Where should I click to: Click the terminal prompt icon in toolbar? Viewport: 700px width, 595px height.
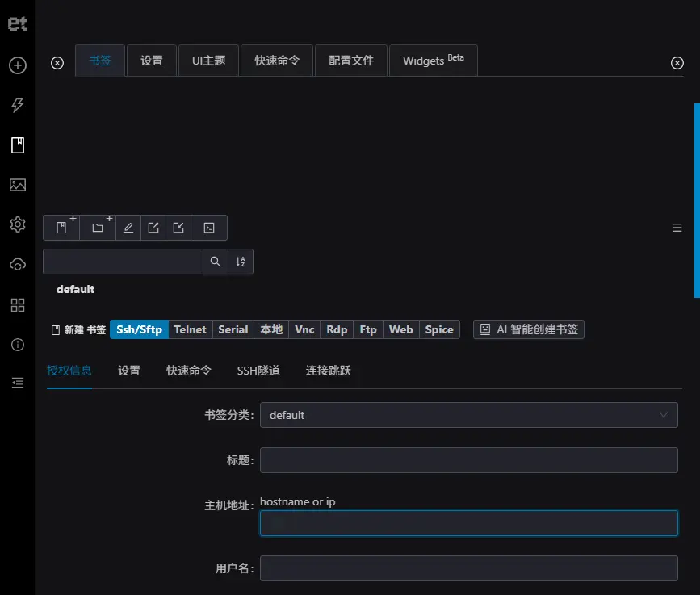click(x=209, y=228)
